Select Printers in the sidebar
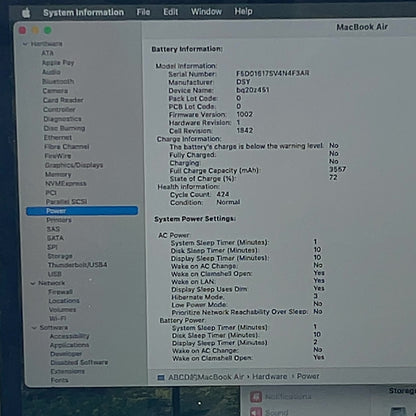This screenshot has width=416, height=416. point(59,220)
